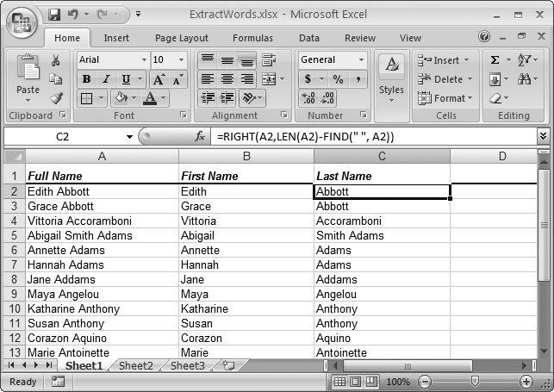Open the Font dialog launcher
The height and width of the screenshot is (392, 554).
[183, 115]
